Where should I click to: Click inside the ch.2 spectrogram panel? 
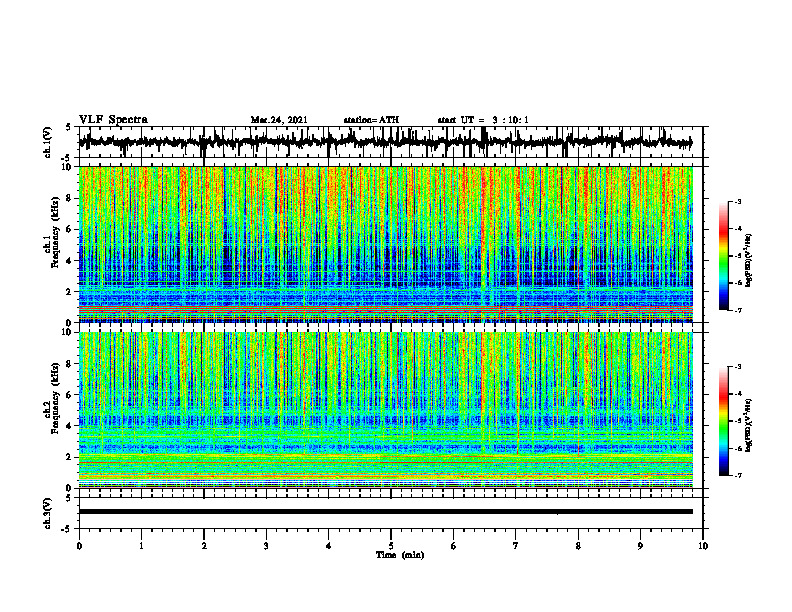pyautogui.click(x=386, y=410)
